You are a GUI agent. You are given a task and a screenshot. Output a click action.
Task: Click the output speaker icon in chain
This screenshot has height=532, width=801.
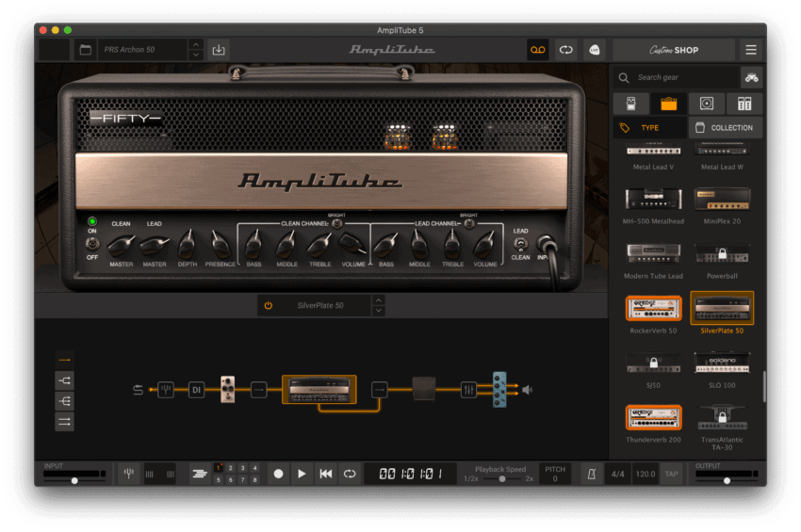527,390
